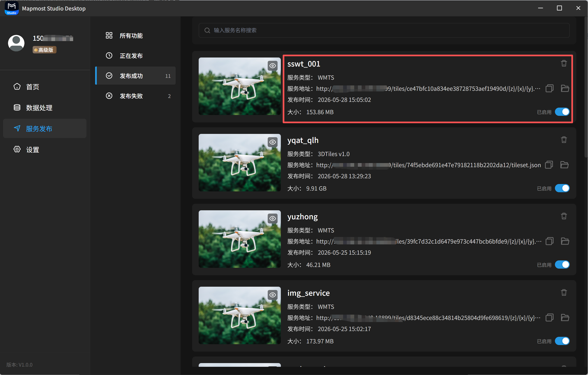This screenshot has width=588, height=375.
Task: Click the 高级版 badge
Action: (44, 50)
